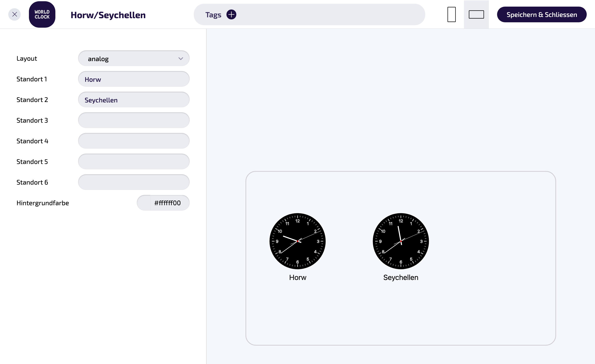Image resolution: width=595 pixels, height=364 pixels.
Task: Focus the empty Standort 3 field
Action: pos(134,120)
